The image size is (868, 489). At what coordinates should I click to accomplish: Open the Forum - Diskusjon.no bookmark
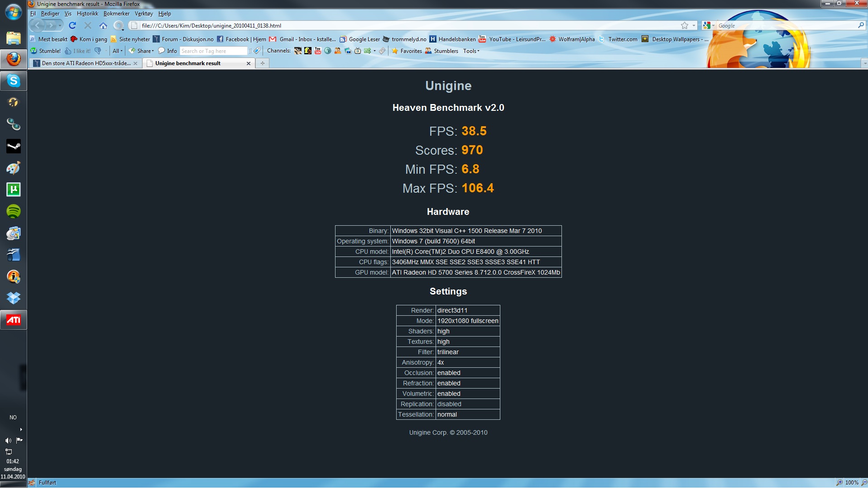click(183, 39)
